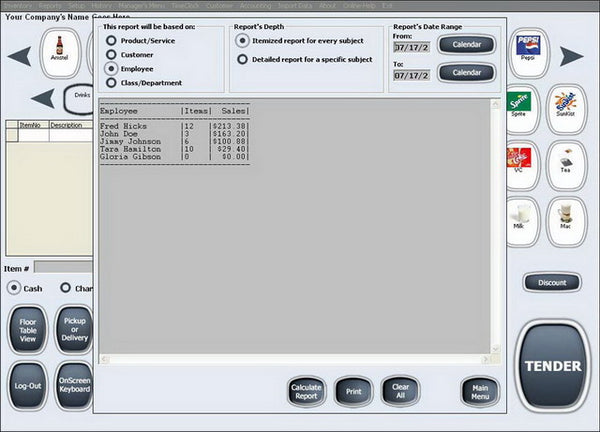Select the Amstel beer product icon

click(x=60, y=53)
